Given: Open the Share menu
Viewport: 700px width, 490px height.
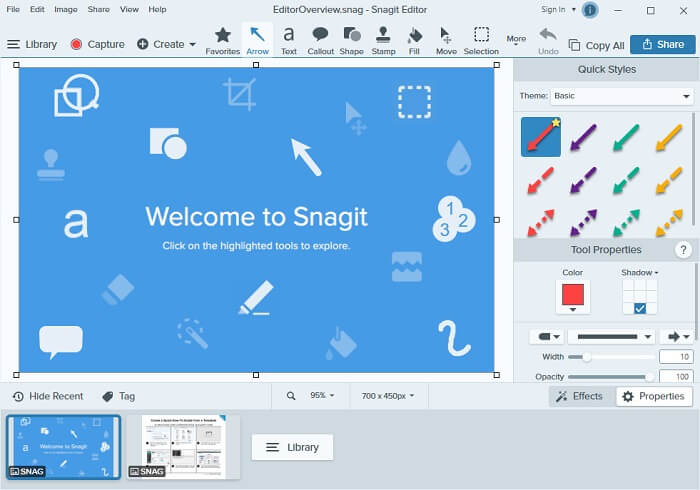Looking at the screenshot, I should tap(99, 9).
